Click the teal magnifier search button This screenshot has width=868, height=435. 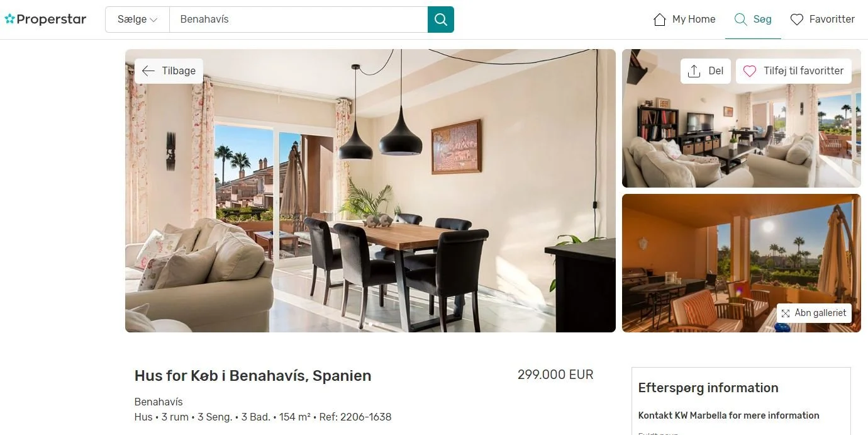point(440,20)
